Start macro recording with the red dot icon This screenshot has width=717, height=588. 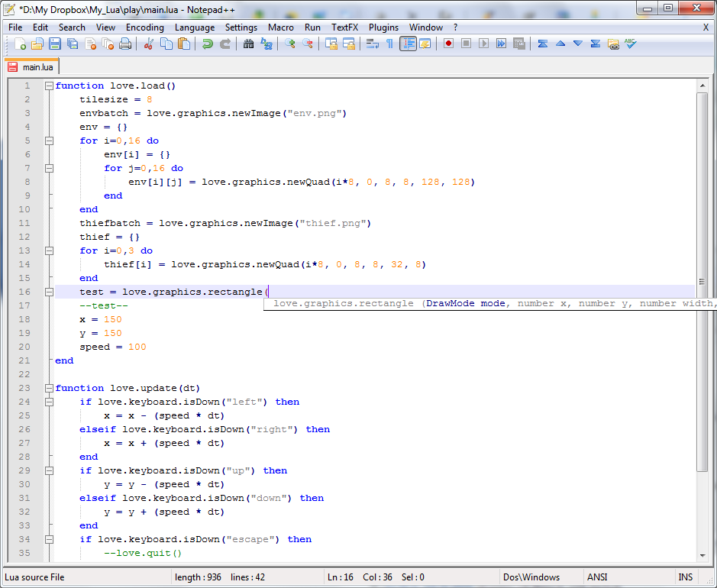[x=448, y=44]
